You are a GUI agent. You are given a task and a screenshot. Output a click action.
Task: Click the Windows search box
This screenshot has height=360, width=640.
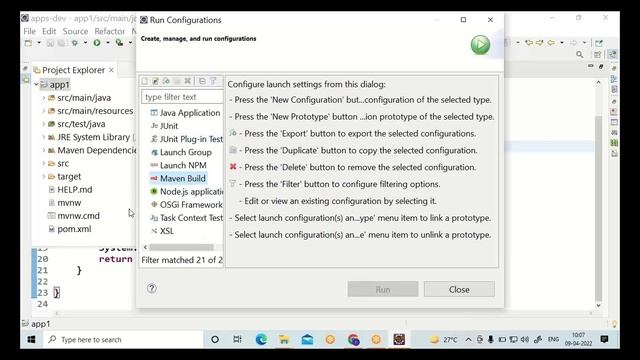point(123,339)
